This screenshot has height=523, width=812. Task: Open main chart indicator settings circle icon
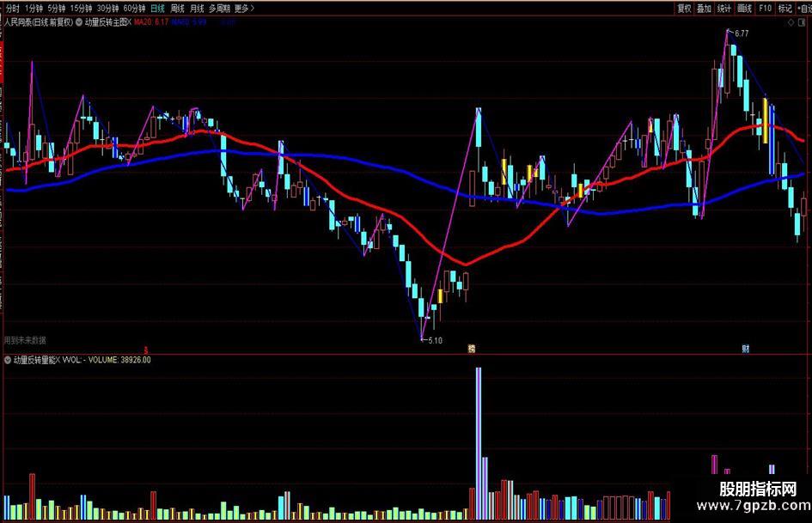tap(79, 22)
